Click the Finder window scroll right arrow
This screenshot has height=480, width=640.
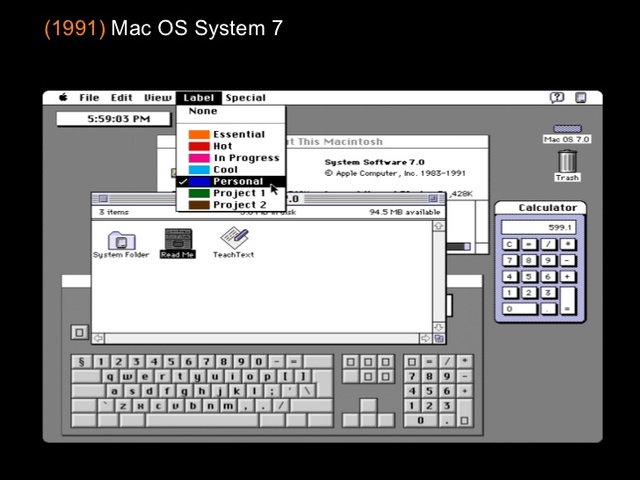click(x=425, y=338)
